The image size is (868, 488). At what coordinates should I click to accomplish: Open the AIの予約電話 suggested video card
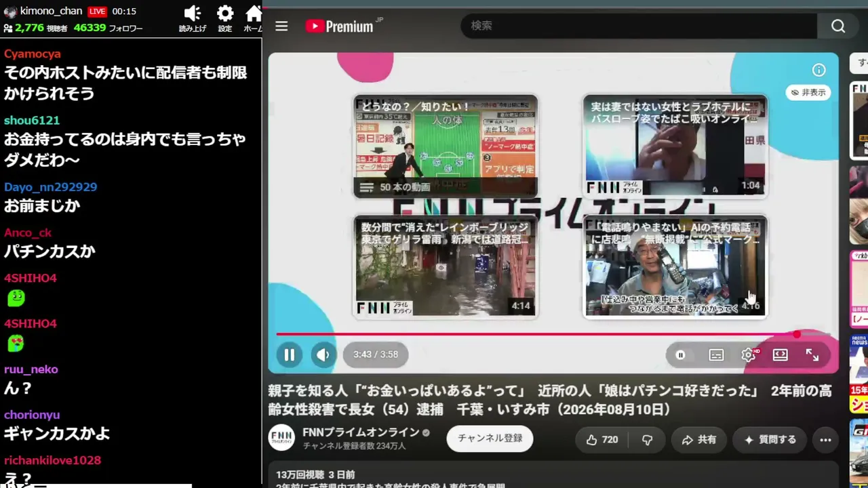675,267
